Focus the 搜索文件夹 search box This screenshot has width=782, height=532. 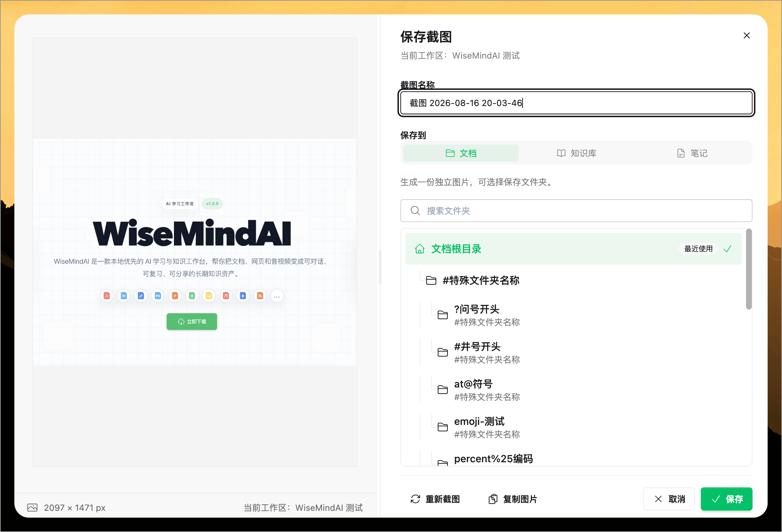point(576,211)
